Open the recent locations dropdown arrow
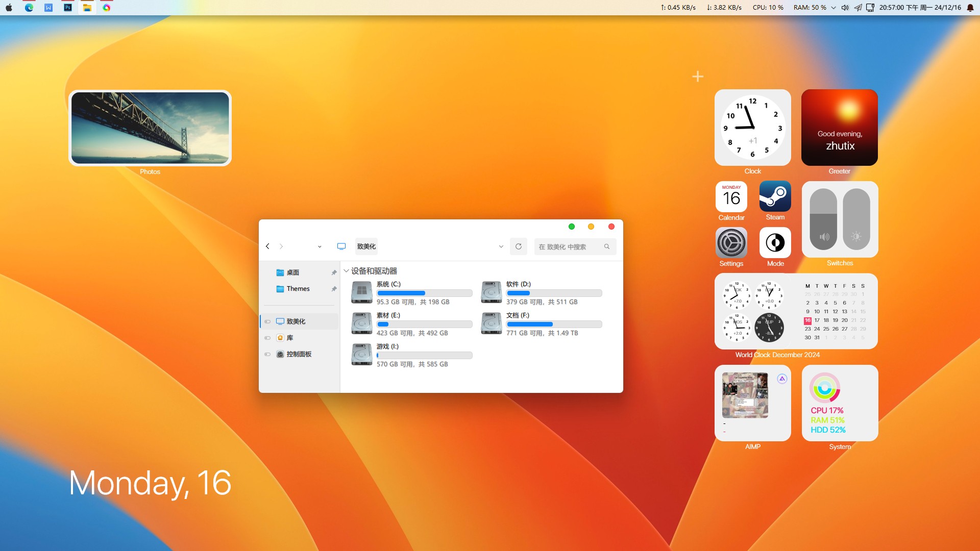Screen dimensions: 980x551 tap(320, 246)
